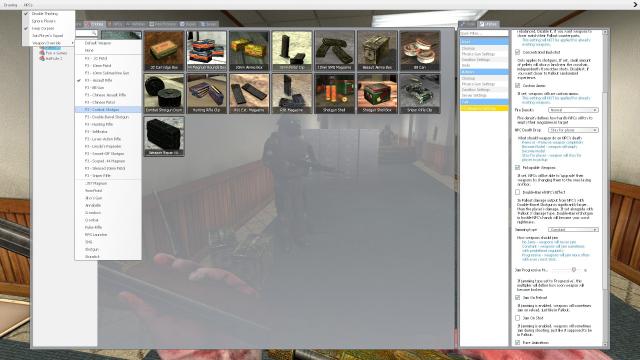
Task: Collapse the Admin category header
Action: [484, 72]
